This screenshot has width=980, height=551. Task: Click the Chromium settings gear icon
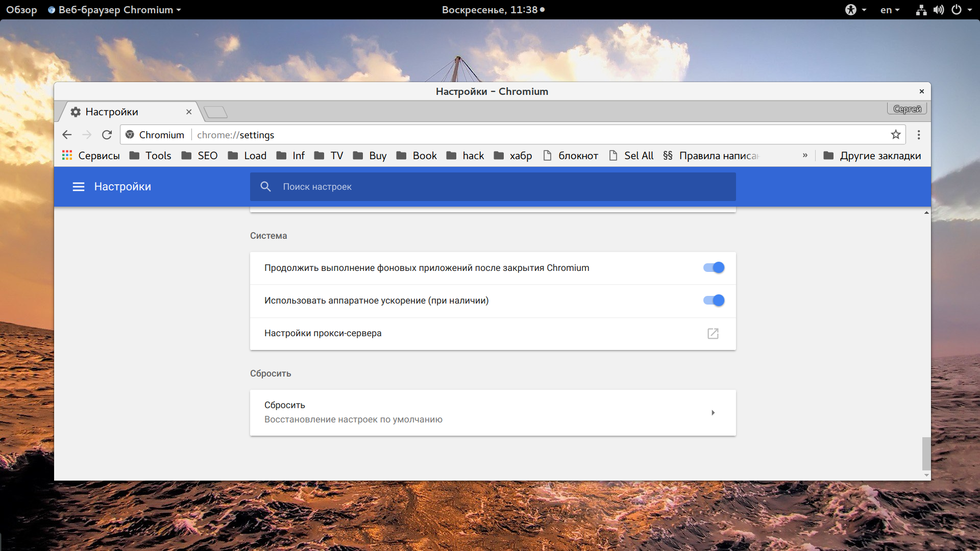click(76, 112)
